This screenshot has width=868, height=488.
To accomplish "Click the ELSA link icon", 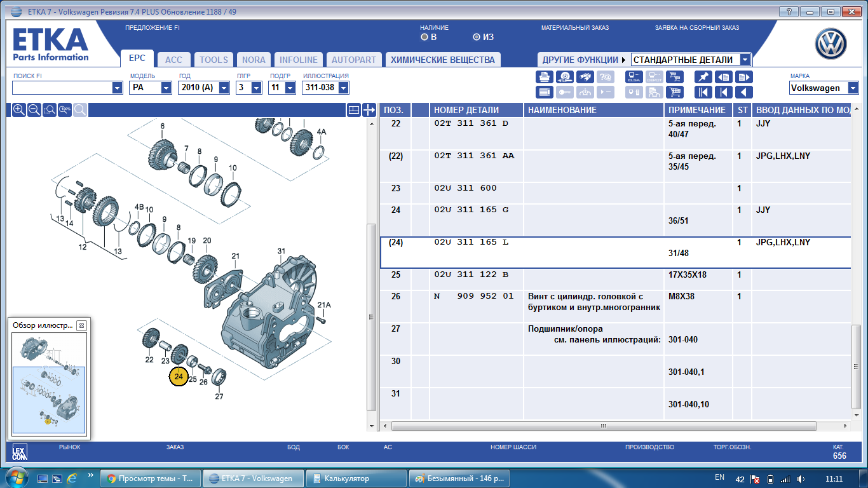I will coord(634,77).
